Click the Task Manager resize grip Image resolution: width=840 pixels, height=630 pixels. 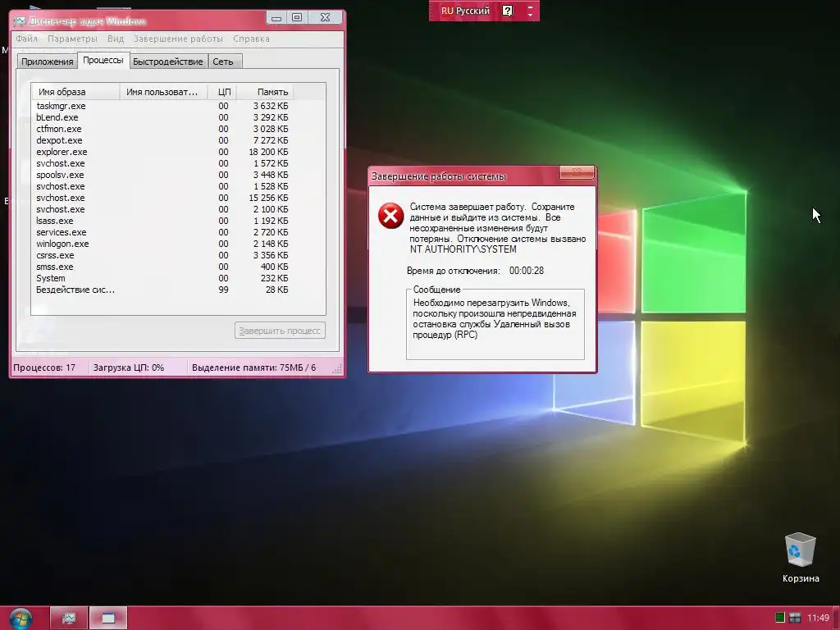click(337, 369)
